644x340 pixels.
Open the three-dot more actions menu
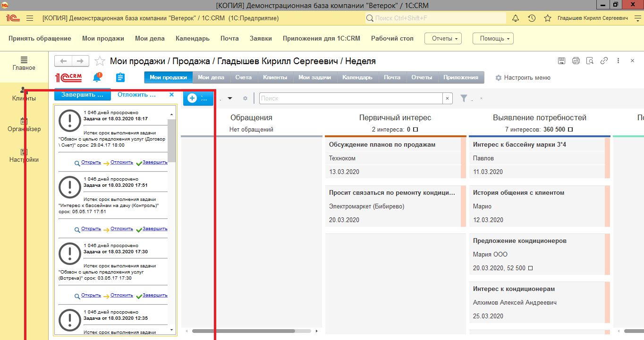[618, 61]
